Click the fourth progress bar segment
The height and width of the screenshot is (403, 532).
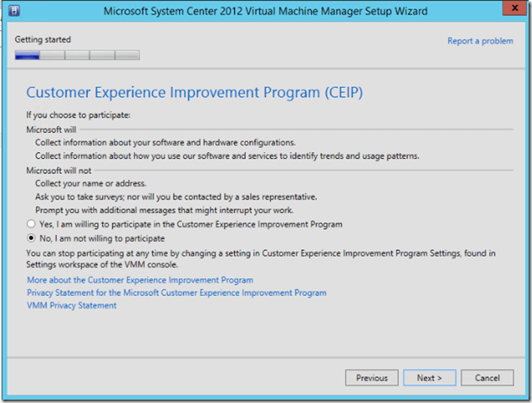tap(102, 56)
